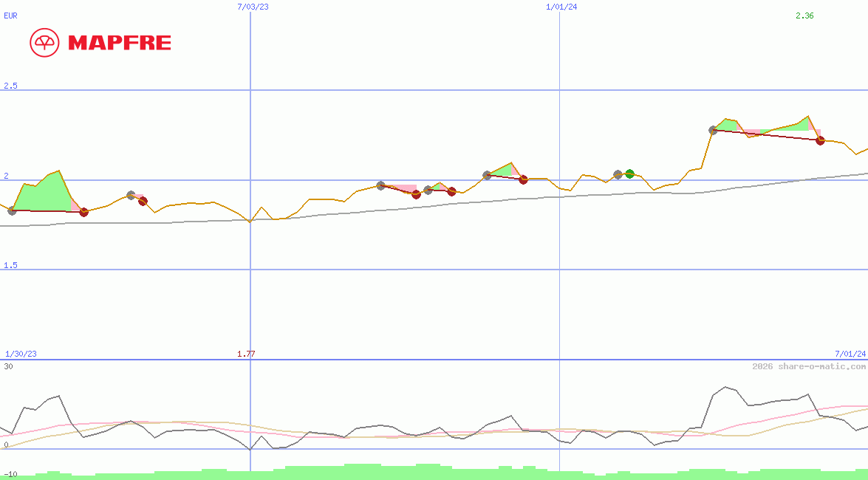Click the leftmost grey marker dot on the chart

(12, 210)
